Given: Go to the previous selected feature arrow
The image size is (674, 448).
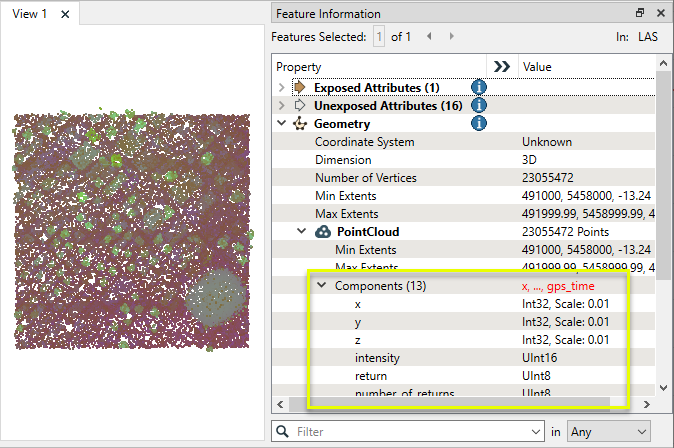Looking at the screenshot, I should pos(429,37).
